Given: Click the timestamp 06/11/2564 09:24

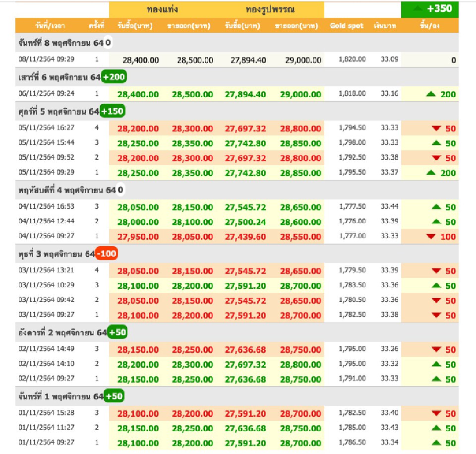Looking at the screenshot, I should pyautogui.click(x=46, y=93).
